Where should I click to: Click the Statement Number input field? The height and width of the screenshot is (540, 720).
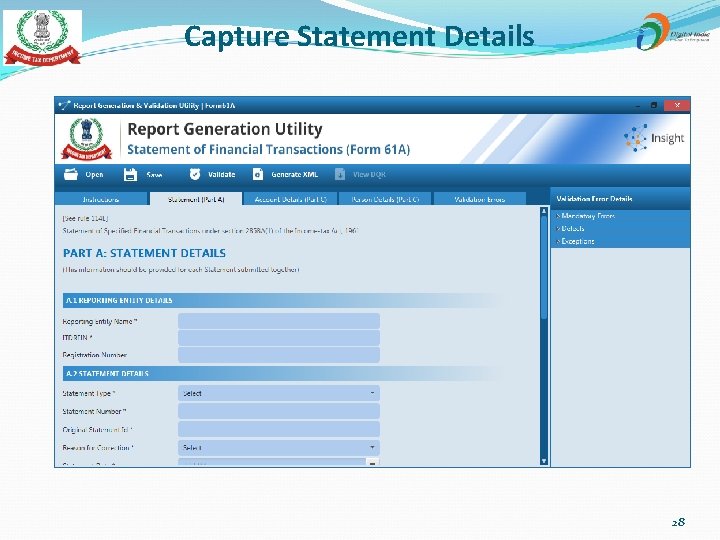click(x=279, y=411)
